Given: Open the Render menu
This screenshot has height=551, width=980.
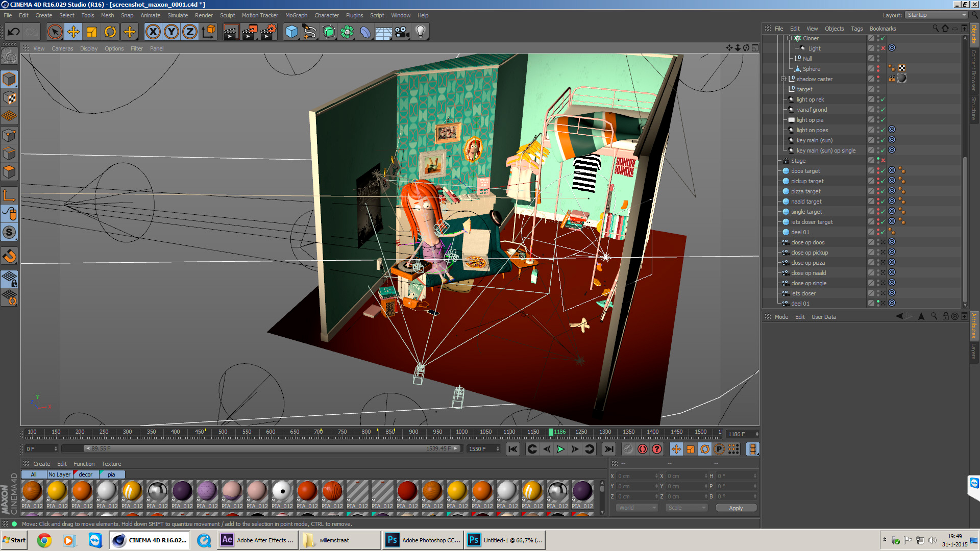Looking at the screenshot, I should click(x=204, y=15).
